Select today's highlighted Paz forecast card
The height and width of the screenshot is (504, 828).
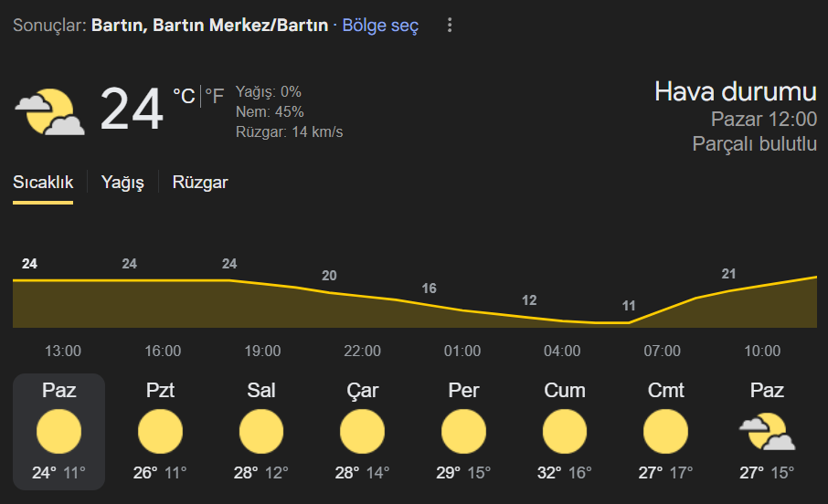(x=58, y=432)
